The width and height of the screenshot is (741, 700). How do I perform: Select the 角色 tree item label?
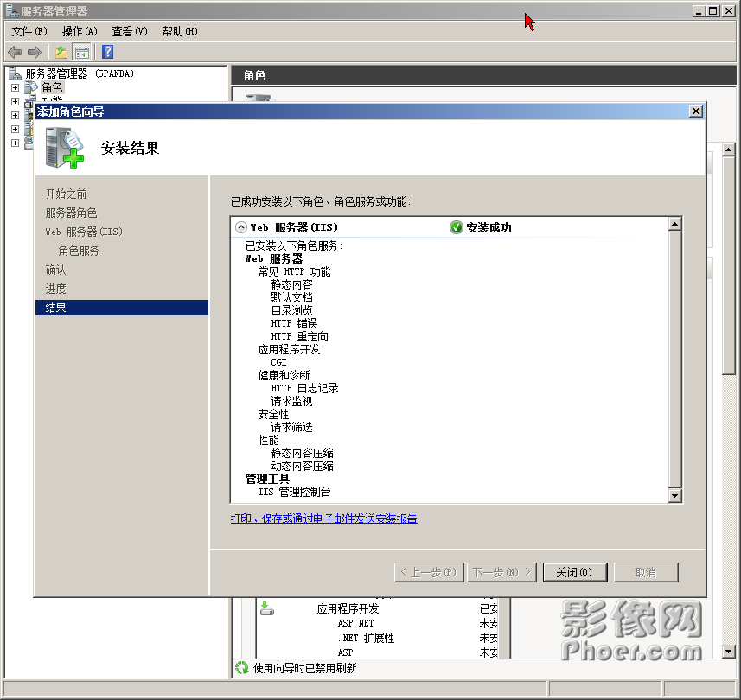tap(52, 87)
